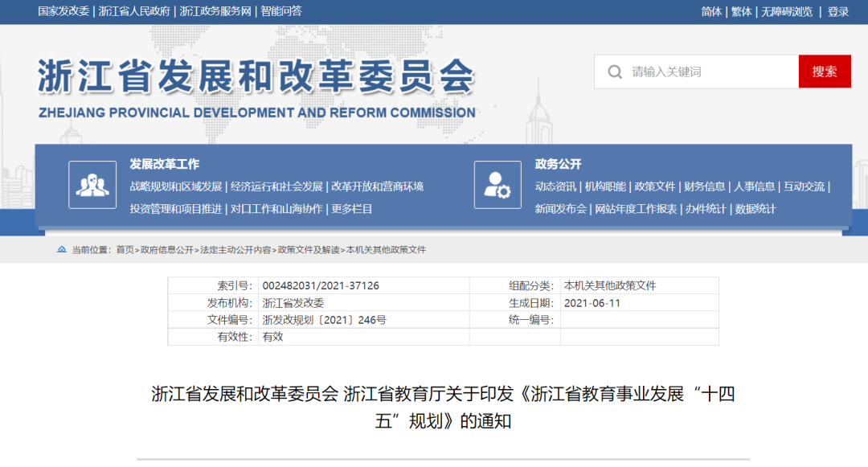Open 网站年度工作报表 menu item

tap(636, 209)
